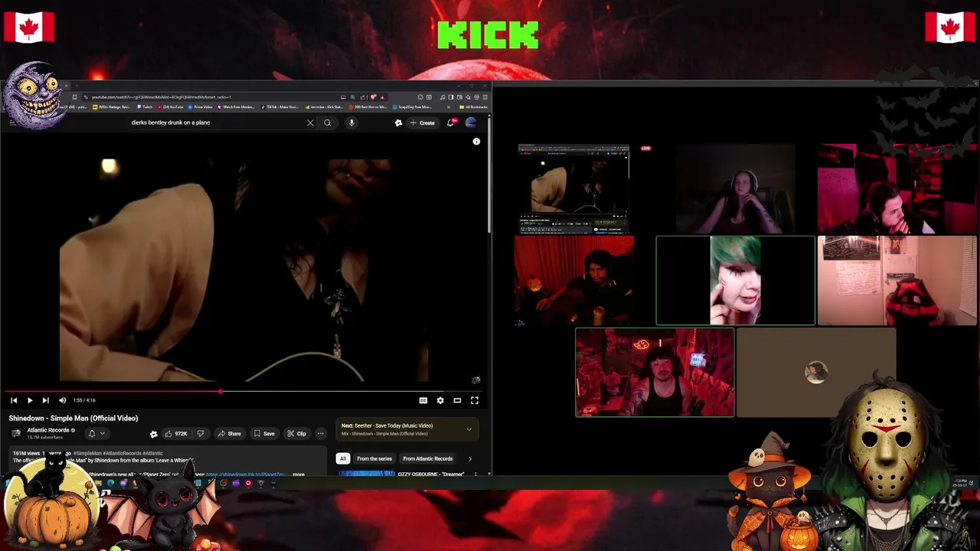The image size is (980, 551).
Task: Dislike the Shinedown video
Action: click(201, 434)
